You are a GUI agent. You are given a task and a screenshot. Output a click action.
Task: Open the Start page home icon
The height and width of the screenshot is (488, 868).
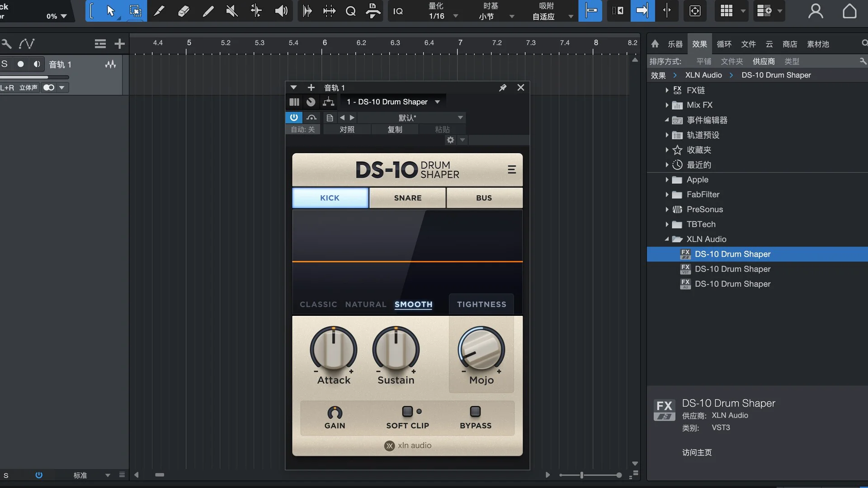coord(849,11)
